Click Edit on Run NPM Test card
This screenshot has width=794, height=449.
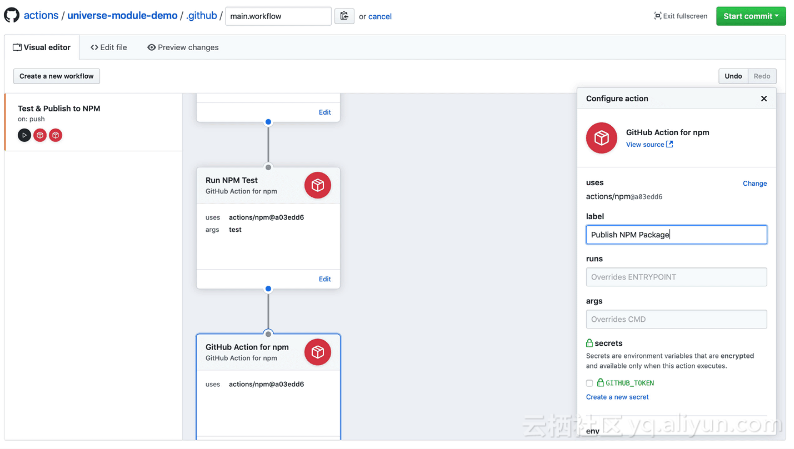[x=325, y=279]
